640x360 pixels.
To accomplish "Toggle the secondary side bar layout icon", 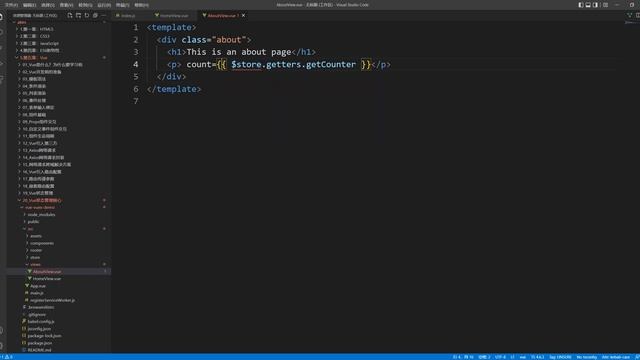I will [x=595, y=5].
